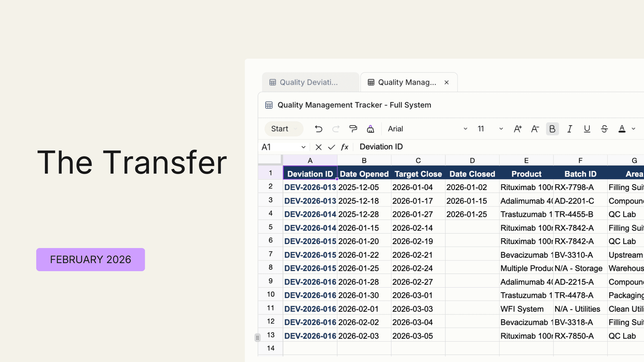This screenshot has width=644, height=362.
Task: Increase font size with A+ icon
Action: click(518, 129)
